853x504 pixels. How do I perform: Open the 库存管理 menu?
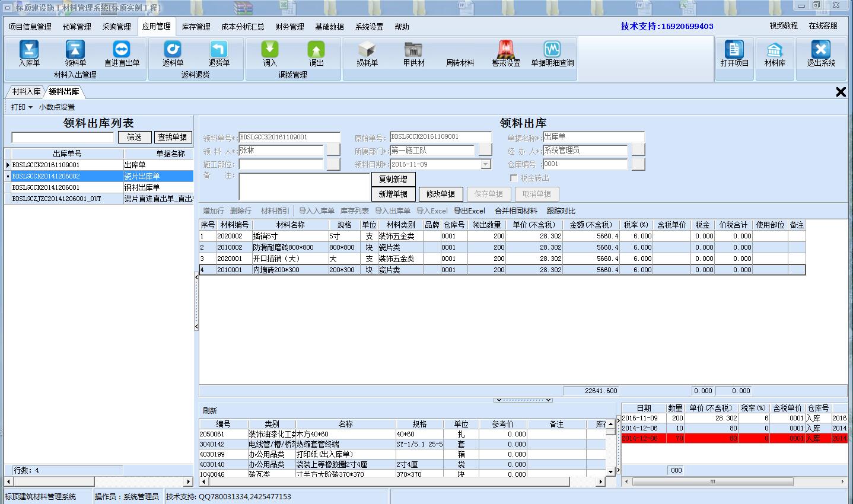[x=195, y=27]
